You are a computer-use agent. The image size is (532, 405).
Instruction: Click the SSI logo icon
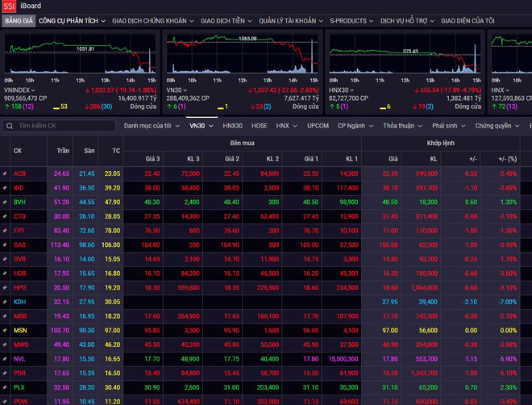[8, 6]
